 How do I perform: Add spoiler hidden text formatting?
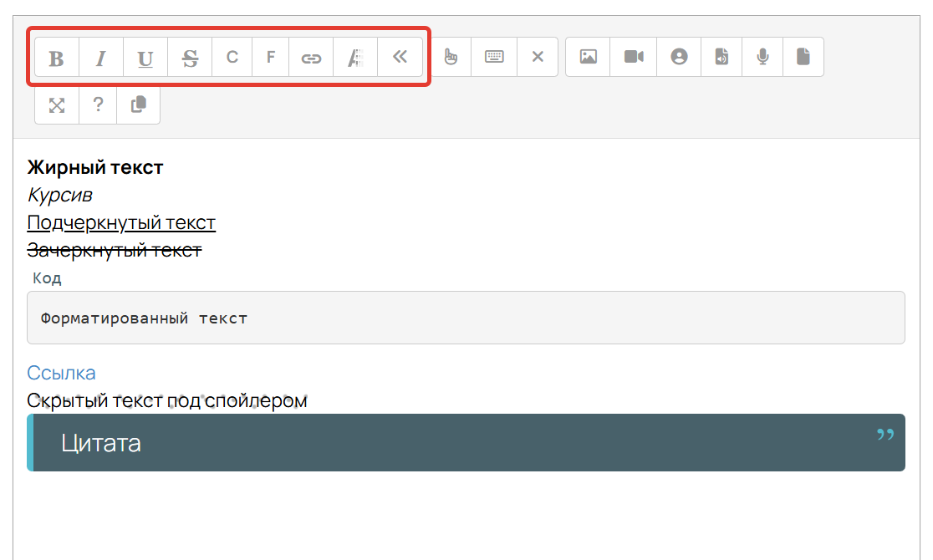[x=355, y=57]
